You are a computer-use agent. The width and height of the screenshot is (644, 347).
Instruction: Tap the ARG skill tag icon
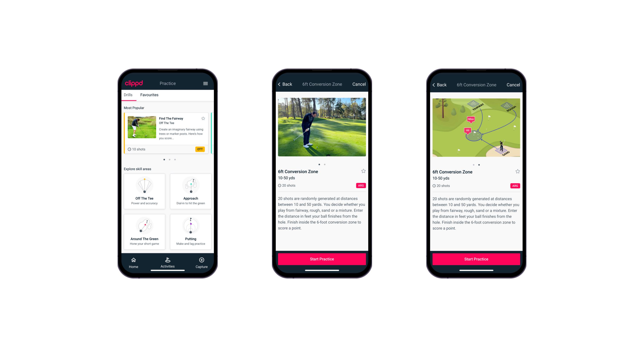pyautogui.click(x=361, y=186)
